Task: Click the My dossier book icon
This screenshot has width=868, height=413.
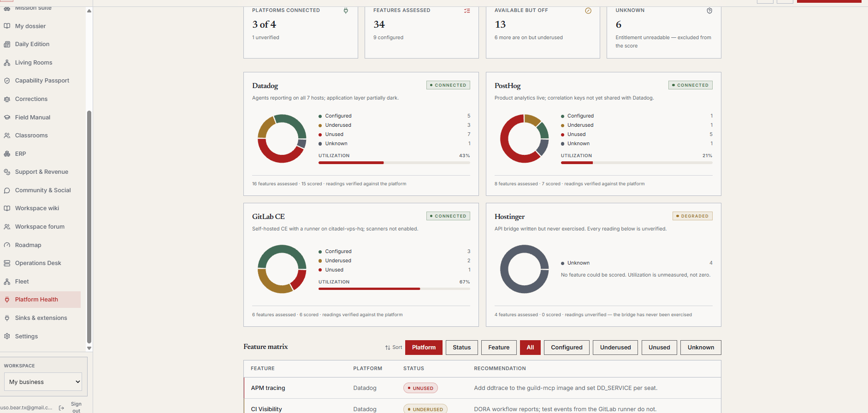Action: point(7,26)
